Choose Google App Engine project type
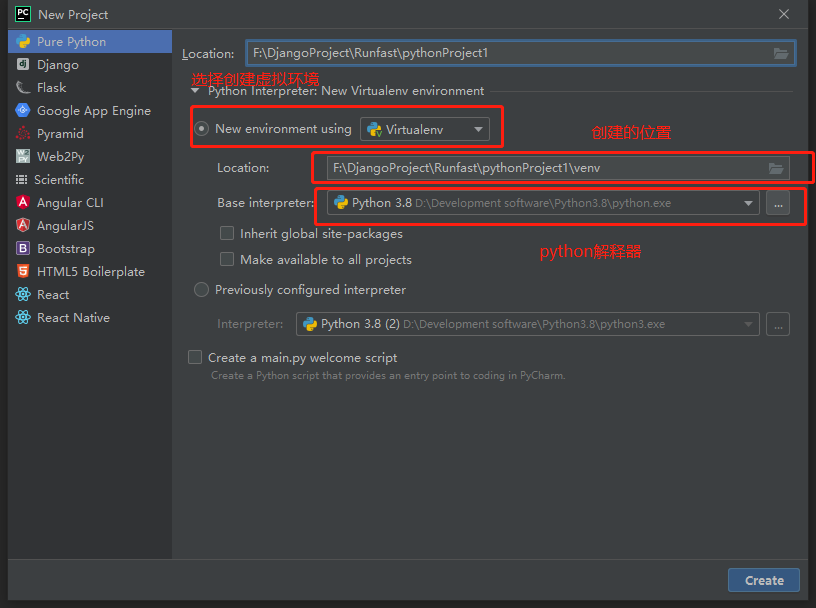 point(90,110)
